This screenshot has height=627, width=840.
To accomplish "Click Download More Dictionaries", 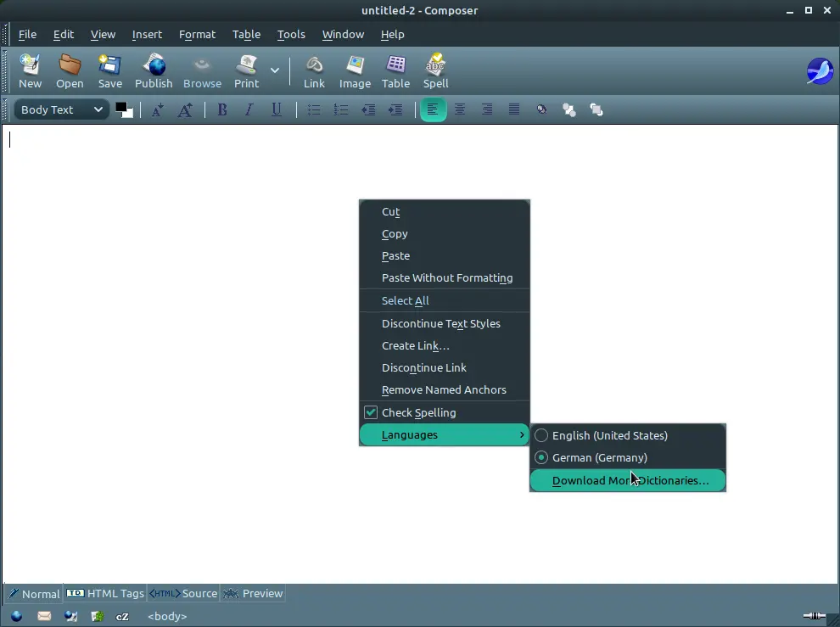I will click(x=631, y=480).
